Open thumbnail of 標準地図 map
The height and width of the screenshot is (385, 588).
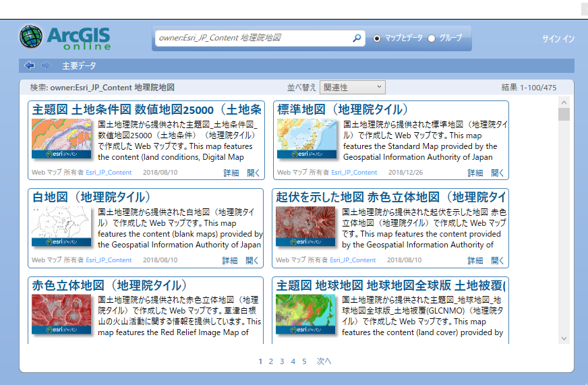(307, 139)
